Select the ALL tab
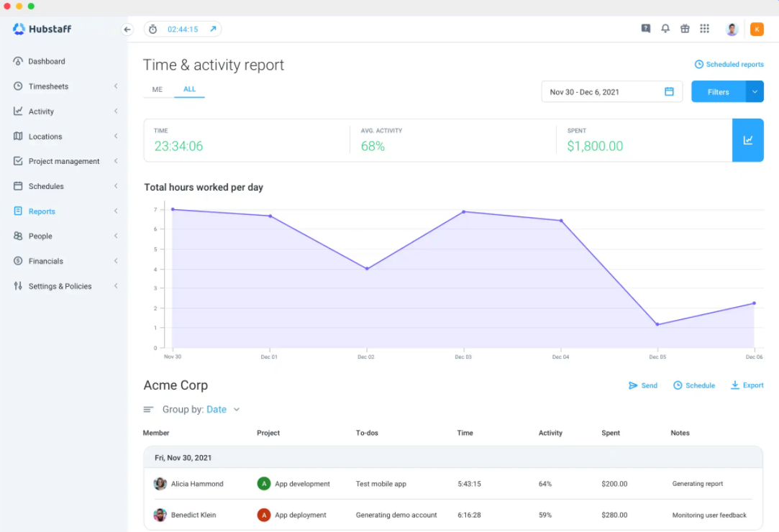Image resolution: width=779 pixels, height=532 pixels. tap(189, 90)
